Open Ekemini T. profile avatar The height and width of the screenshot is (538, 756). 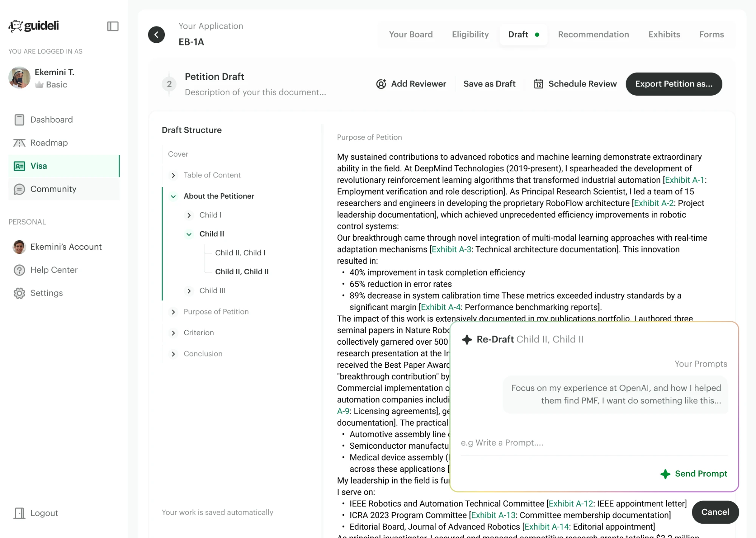19,78
